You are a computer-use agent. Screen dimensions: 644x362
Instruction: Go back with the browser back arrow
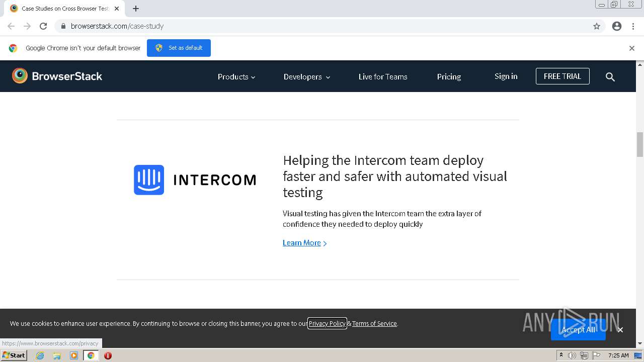(x=11, y=26)
